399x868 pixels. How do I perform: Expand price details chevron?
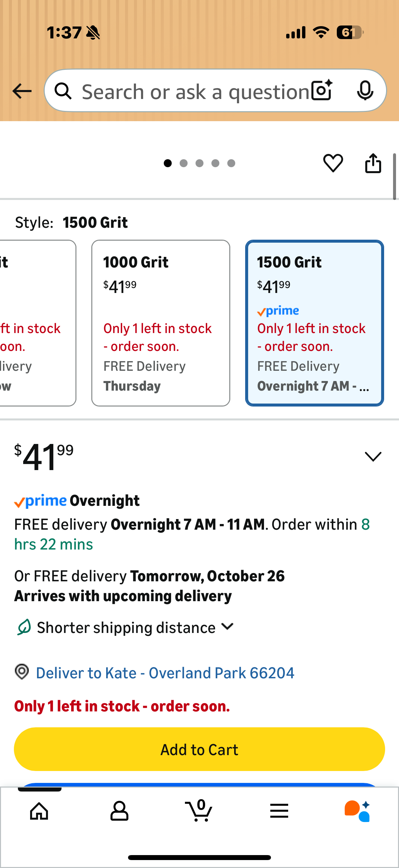click(x=373, y=457)
